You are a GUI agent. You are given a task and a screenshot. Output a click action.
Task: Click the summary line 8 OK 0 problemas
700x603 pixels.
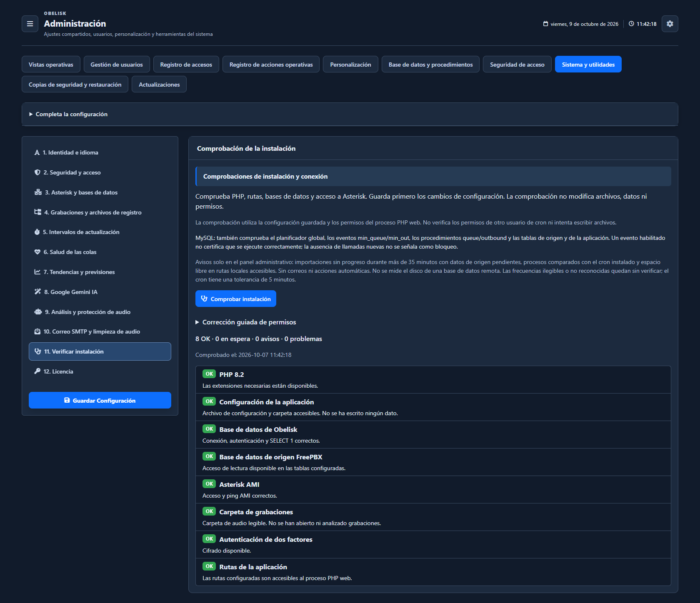(259, 339)
